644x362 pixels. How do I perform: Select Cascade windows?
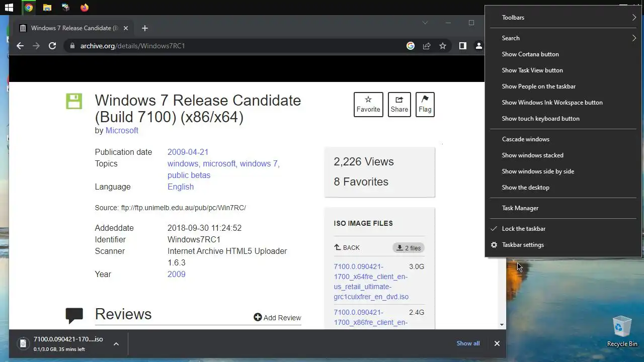tap(563, 139)
